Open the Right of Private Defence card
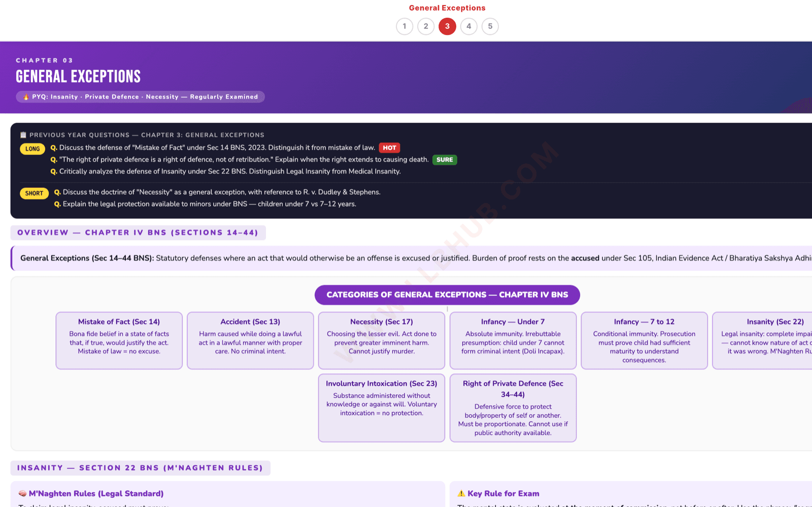The width and height of the screenshot is (812, 507). pyautogui.click(x=513, y=408)
